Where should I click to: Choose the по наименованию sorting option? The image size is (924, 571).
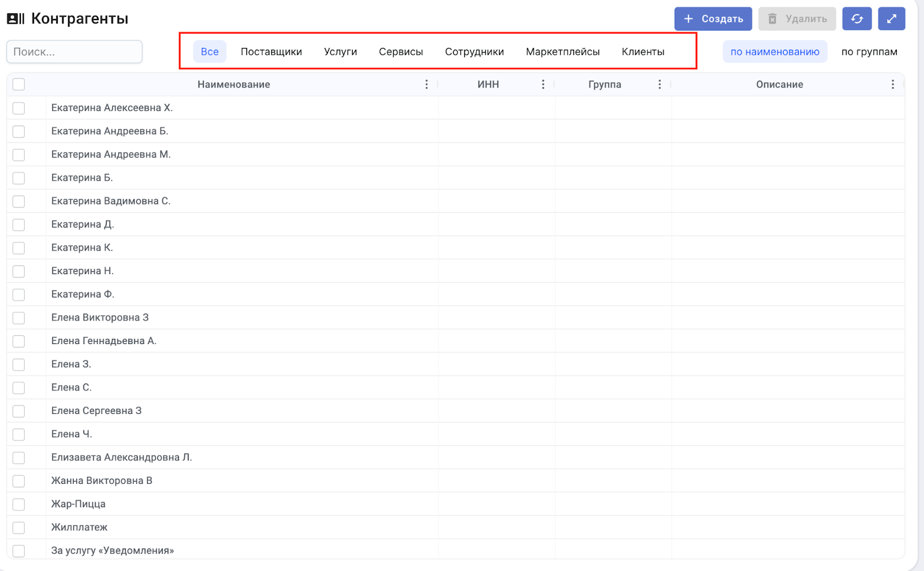coord(774,52)
